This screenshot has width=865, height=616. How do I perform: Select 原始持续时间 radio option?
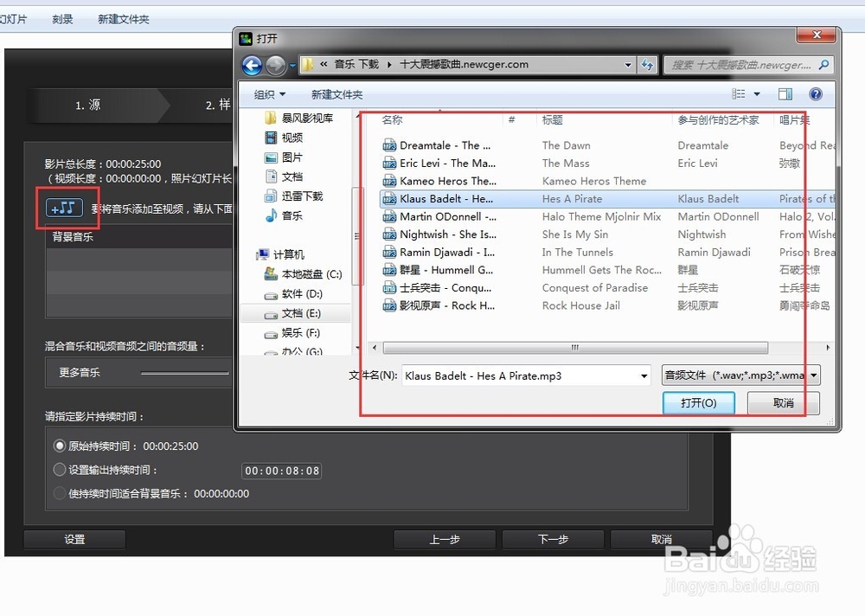tap(60, 446)
